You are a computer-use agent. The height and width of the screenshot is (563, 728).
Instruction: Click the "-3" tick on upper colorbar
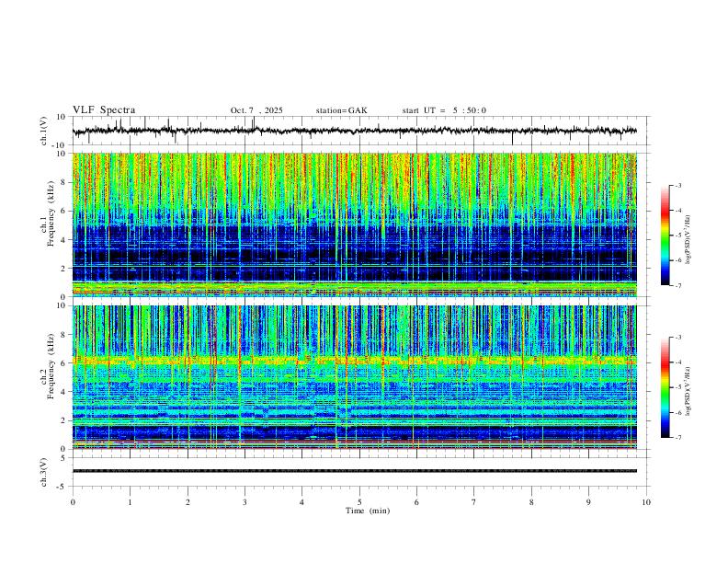(x=677, y=185)
